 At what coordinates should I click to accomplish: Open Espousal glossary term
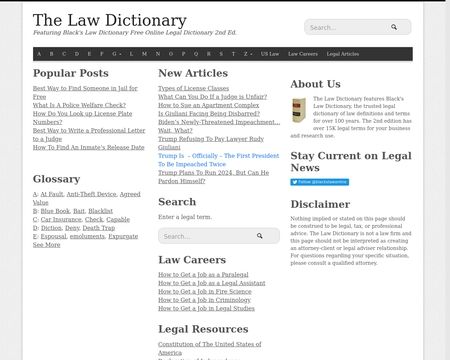click(54, 236)
